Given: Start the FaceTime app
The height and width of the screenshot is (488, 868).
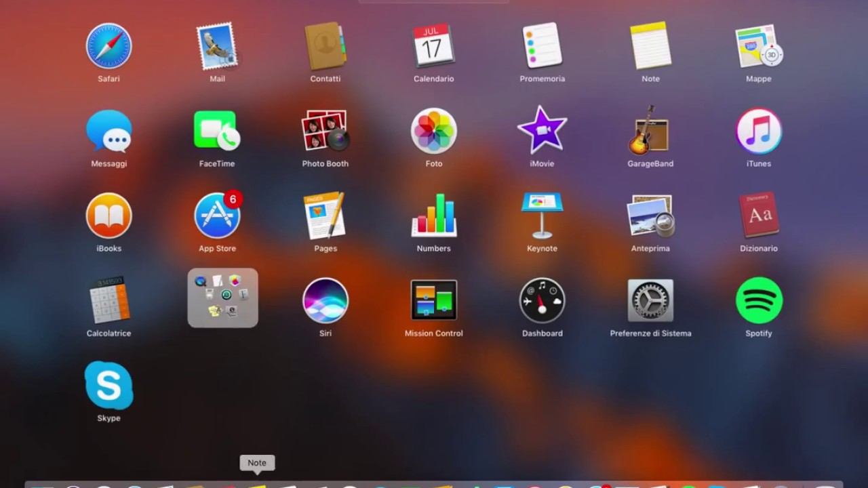Looking at the screenshot, I should point(217,131).
